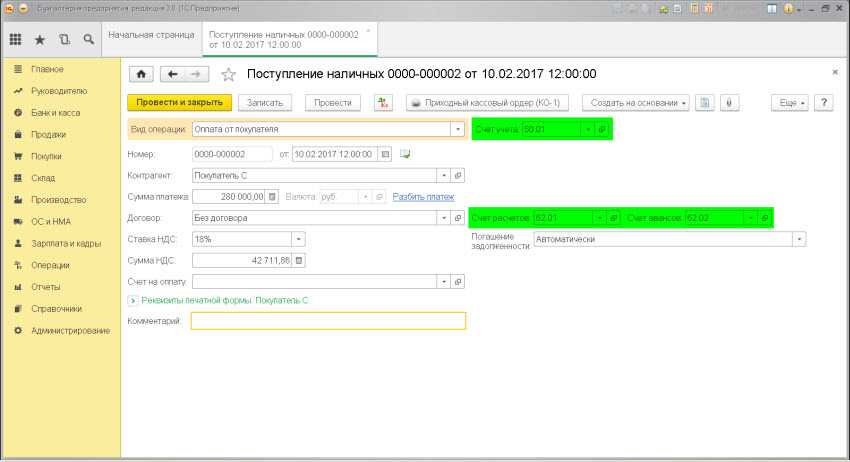850x462 pixels.
Task: Open the history icon in top toolbar
Action: [65, 40]
